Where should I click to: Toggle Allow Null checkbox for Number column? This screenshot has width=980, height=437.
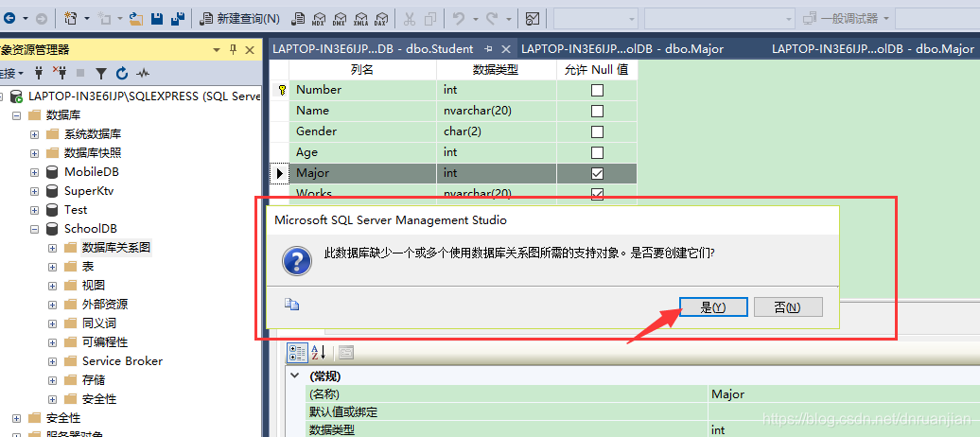[x=597, y=90]
